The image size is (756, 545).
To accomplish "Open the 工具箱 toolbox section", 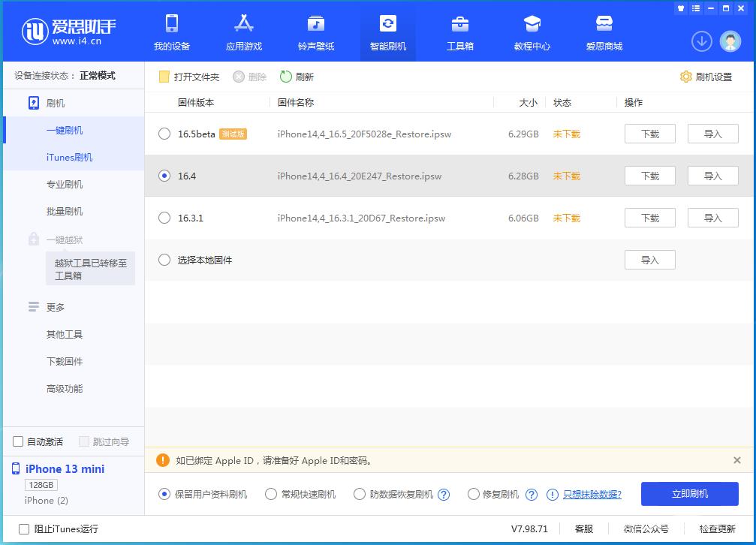I will click(459, 32).
